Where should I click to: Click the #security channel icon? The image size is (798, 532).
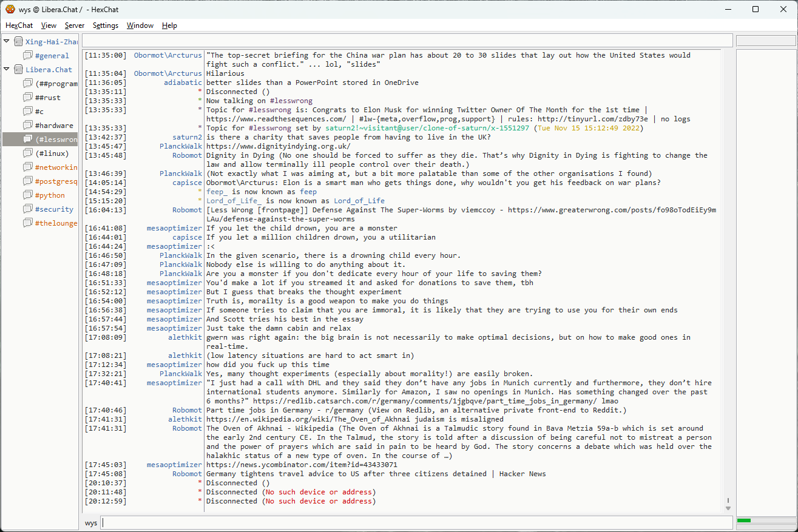point(28,209)
